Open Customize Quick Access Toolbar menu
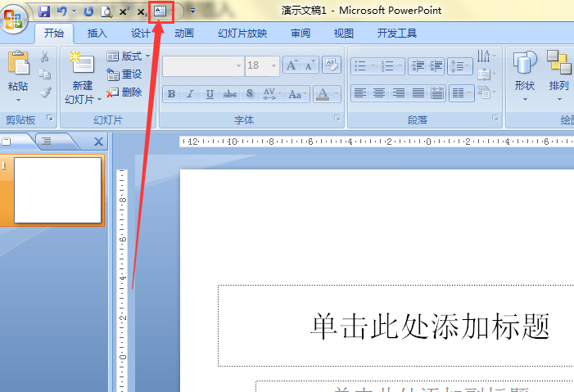The image size is (574, 392). [x=192, y=11]
